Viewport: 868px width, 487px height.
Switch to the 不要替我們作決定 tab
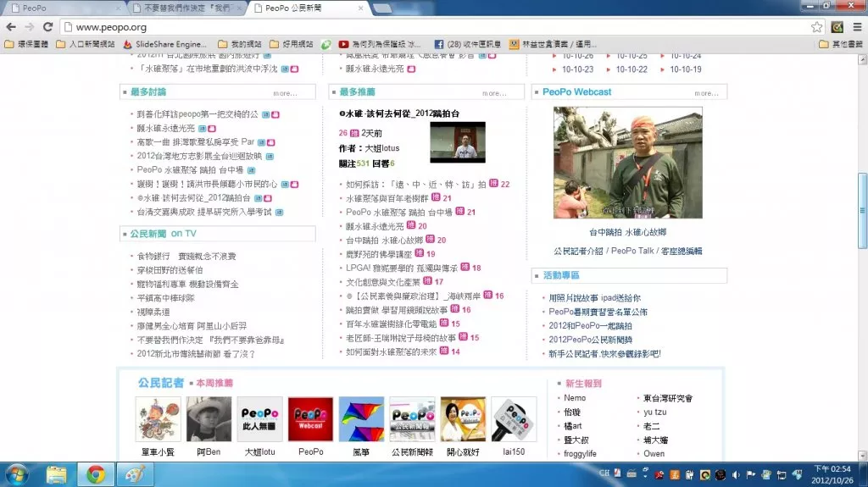coord(187,8)
